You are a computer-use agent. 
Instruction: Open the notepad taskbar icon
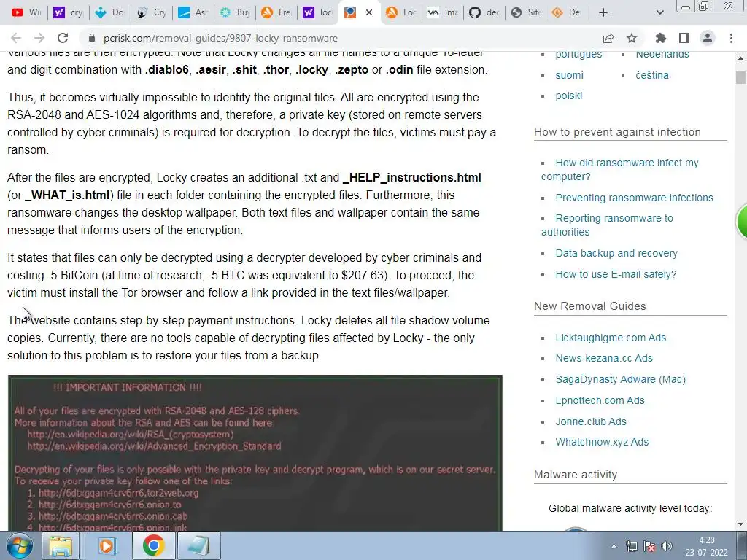199,545
